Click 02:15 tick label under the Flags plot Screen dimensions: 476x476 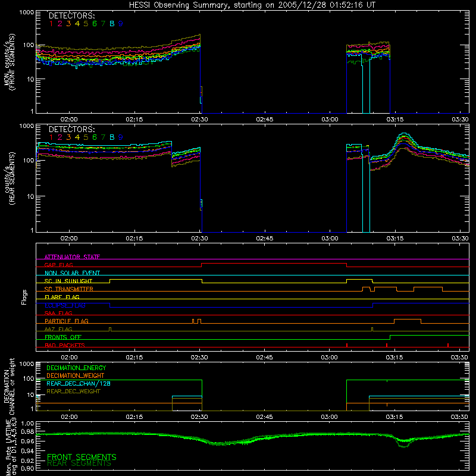click(134, 358)
